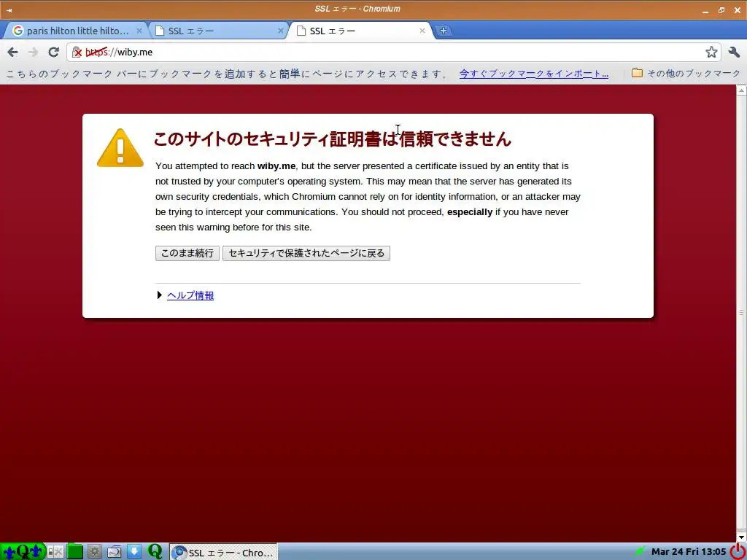Viewport: 747px width, 560px height.
Task: Reload the wiby.me page
Action: click(x=53, y=52)
